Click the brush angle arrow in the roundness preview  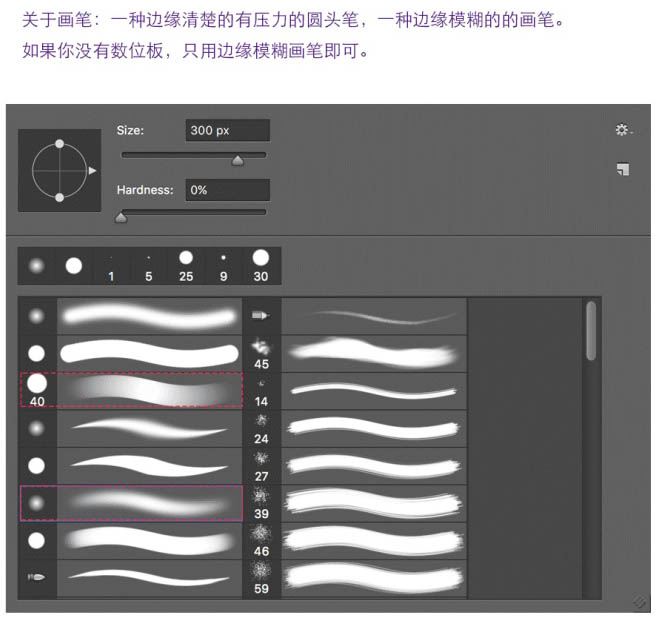92,170
